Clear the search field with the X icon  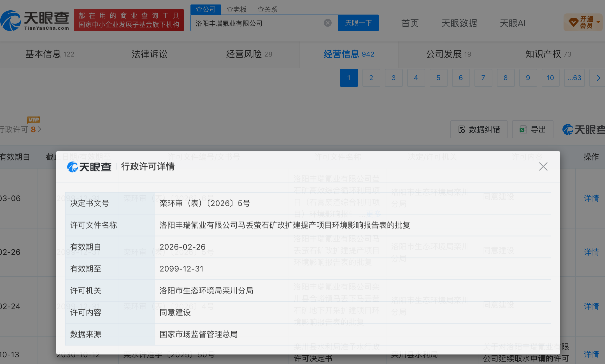327,23
